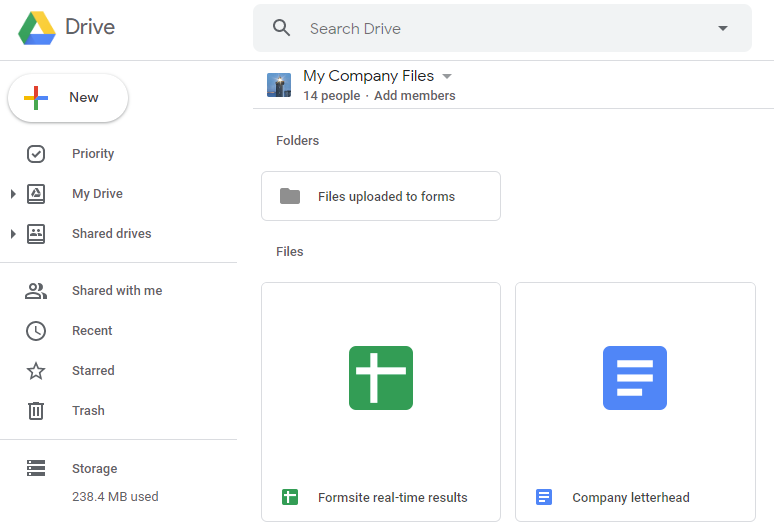This screenshot has height=530, width=774.
Task: Expand the My Drive tree arrow
Action: click(x=13, y=194)
